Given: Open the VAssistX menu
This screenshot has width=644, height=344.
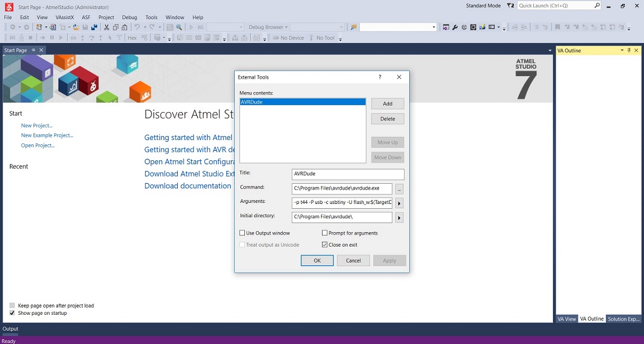Looking at the screenshot, I should click(64, 17).
